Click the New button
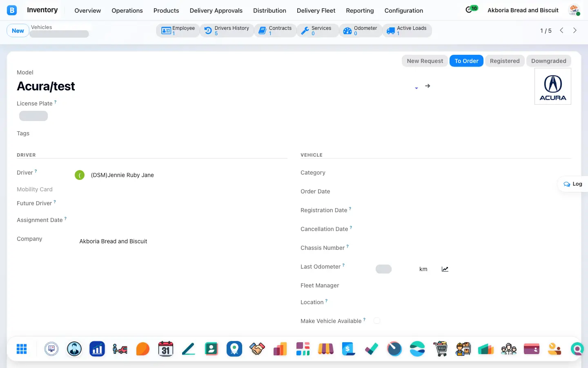 [18, 31]
